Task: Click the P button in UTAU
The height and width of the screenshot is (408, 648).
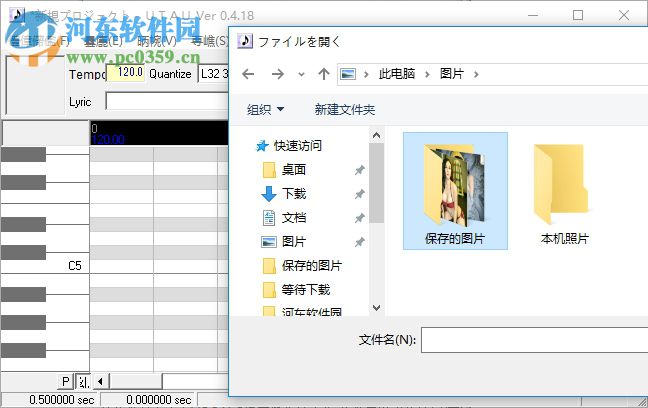Action: [x=66, y=382]
